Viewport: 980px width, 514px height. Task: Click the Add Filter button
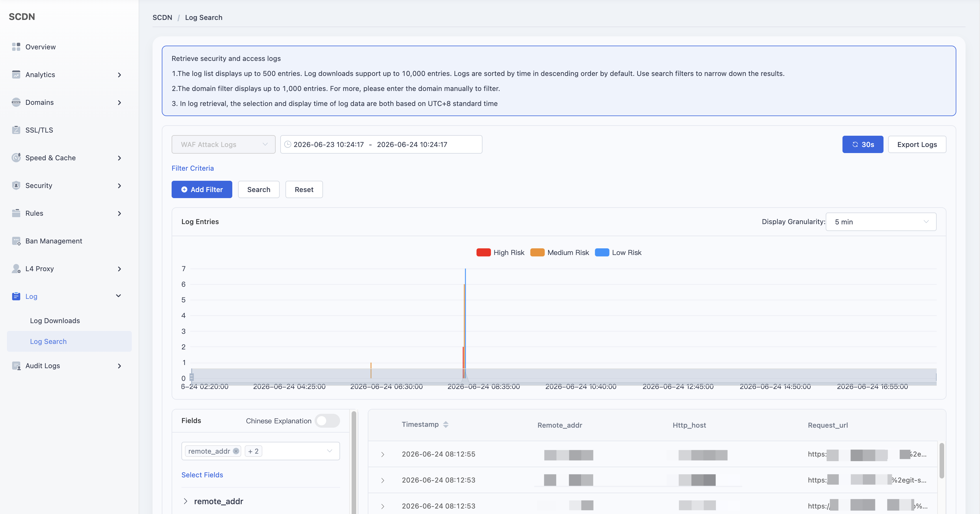pos(202,189)
